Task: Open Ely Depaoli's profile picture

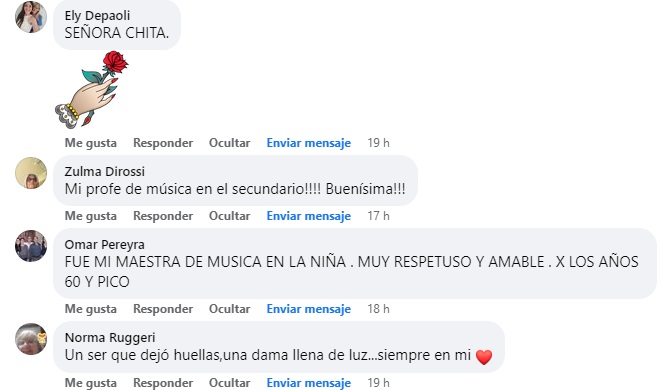Action: (x=31, y=17)
